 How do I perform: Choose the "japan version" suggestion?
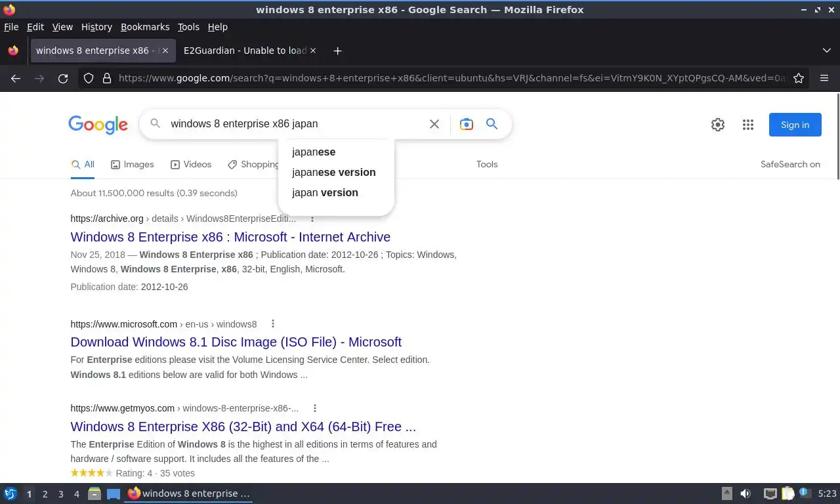coord(335,192)
